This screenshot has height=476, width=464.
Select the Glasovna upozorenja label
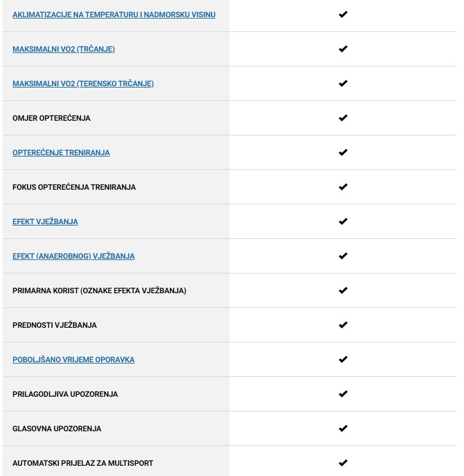57,429
